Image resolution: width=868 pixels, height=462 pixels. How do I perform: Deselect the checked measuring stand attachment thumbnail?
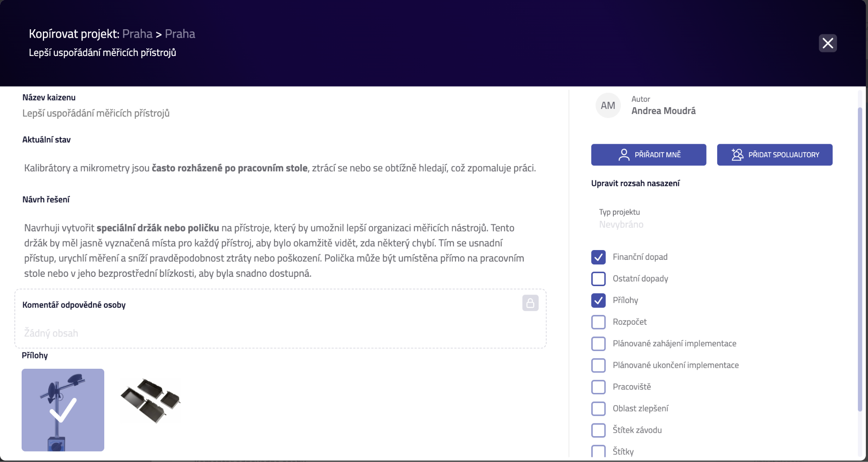[63, 410]
